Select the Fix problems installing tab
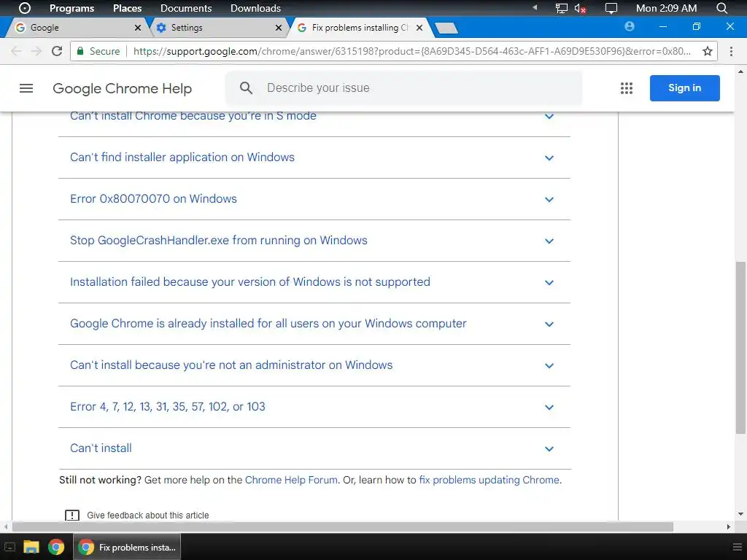This screenshot has width=747, height=560. [360, 28]
